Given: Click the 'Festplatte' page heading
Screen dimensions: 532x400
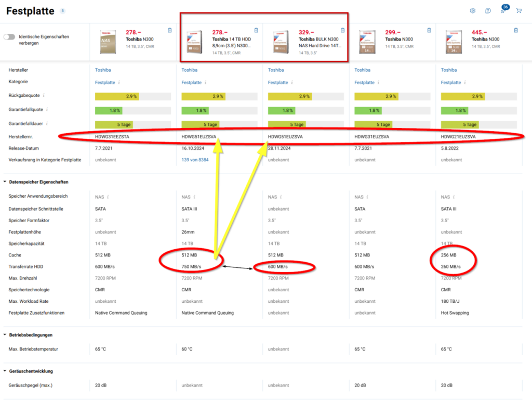Looking at the screenshot, I should coord(30,11).
